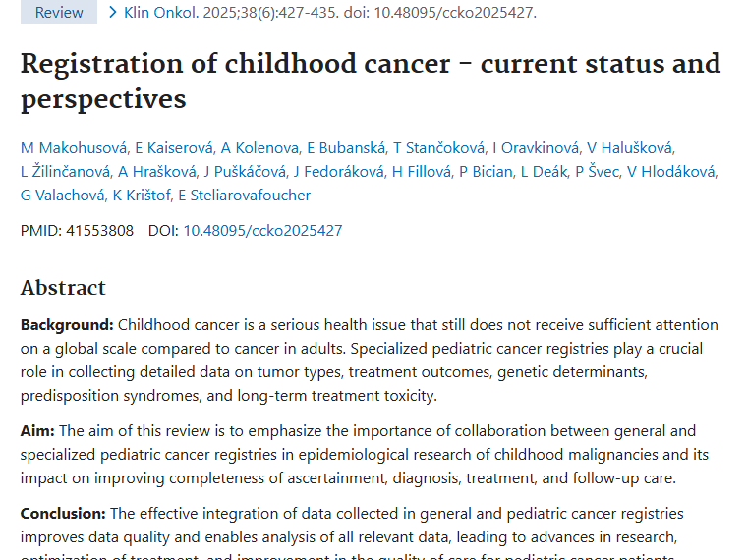747x560 pixels.
Task: Select author G Valachová
Action: tap(62, 196)
